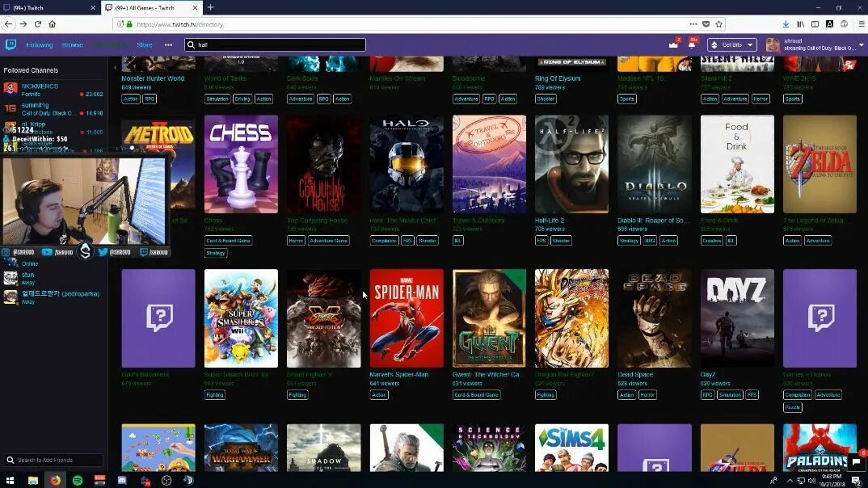The image size is (868, 488).
Task: Open NICKMERCS followed channel
Action: [x=53, y=90]
